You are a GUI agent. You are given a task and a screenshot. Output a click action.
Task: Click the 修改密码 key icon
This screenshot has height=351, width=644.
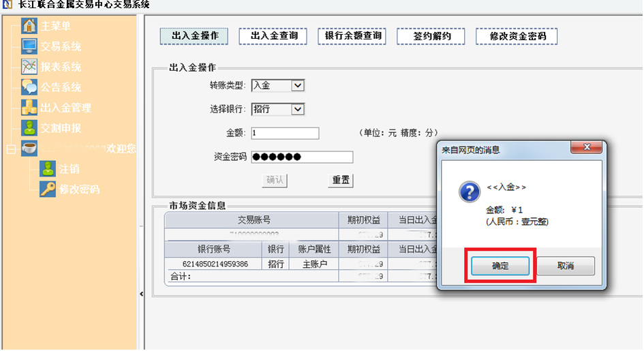[48, 189]
